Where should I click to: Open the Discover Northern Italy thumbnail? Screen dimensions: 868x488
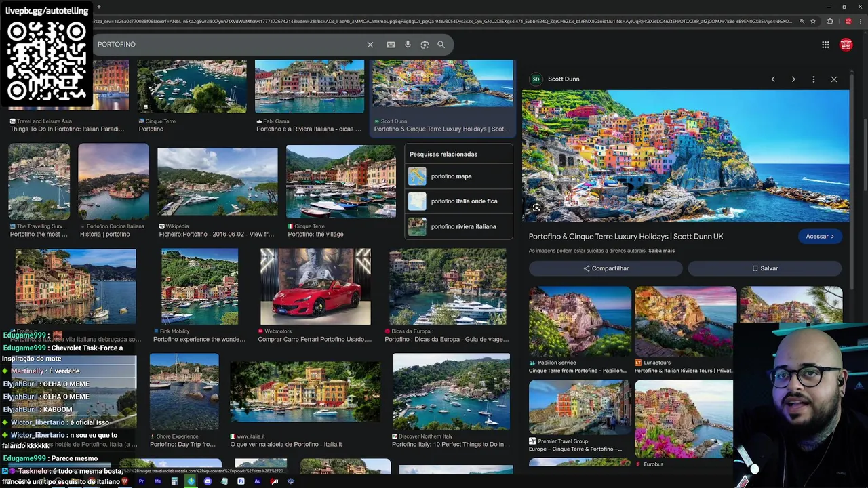pos(452,392)
